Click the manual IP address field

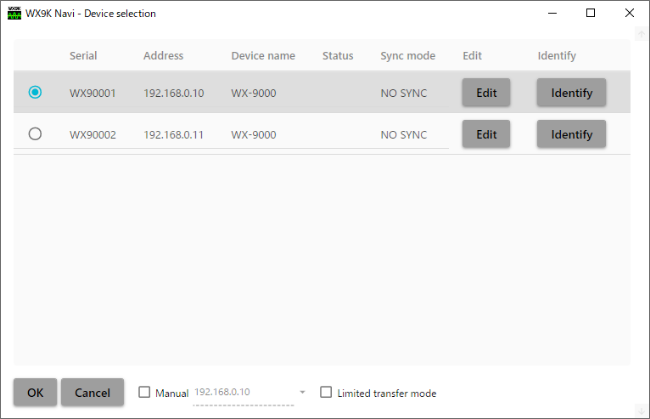[x=240, y=393]
